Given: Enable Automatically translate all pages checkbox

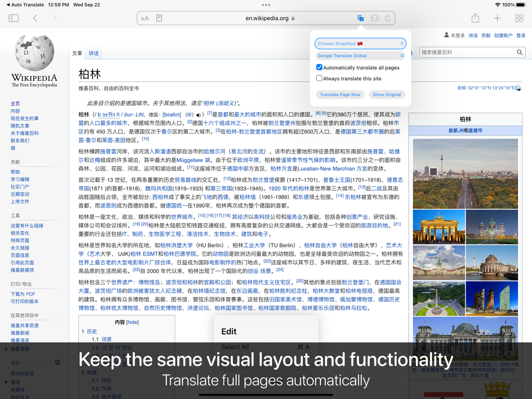Looking at the screenshot, I should pos(319,67).
